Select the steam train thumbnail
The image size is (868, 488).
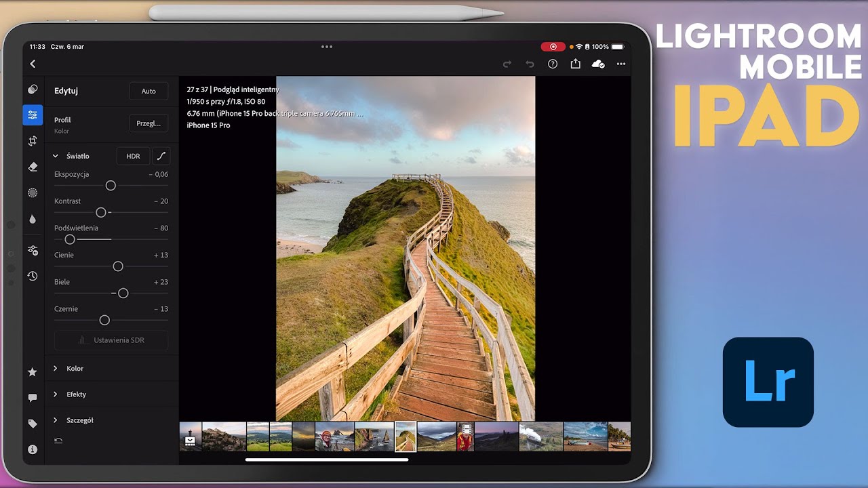pyautogui.click(x=540, y=436)
